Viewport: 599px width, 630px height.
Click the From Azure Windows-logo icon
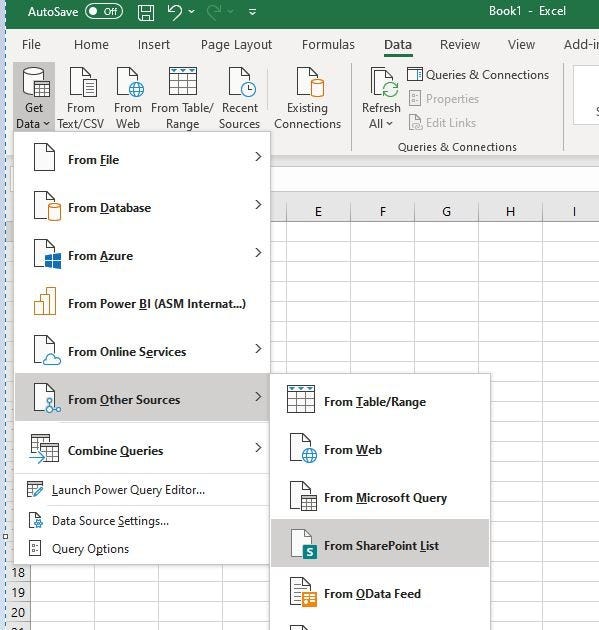coord(47,254)
